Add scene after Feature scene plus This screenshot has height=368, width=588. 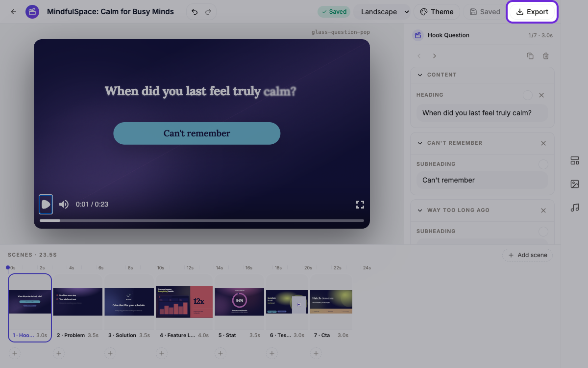[162, 353]
